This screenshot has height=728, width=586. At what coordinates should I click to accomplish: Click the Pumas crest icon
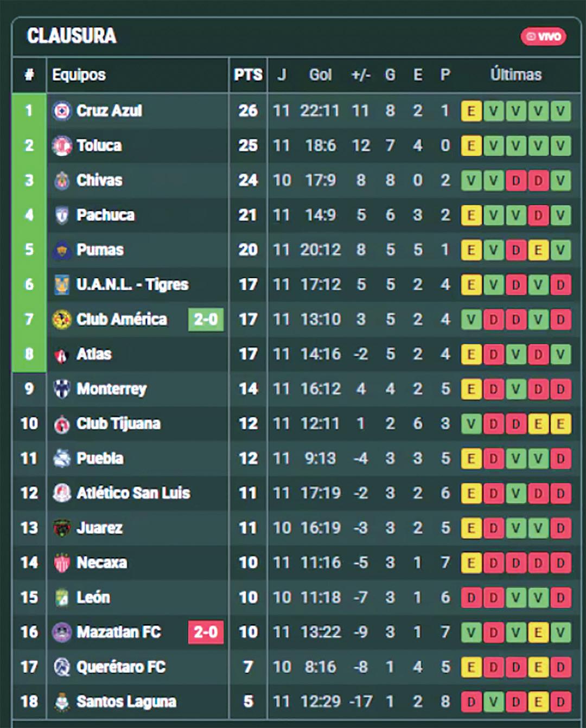[62, 250]
